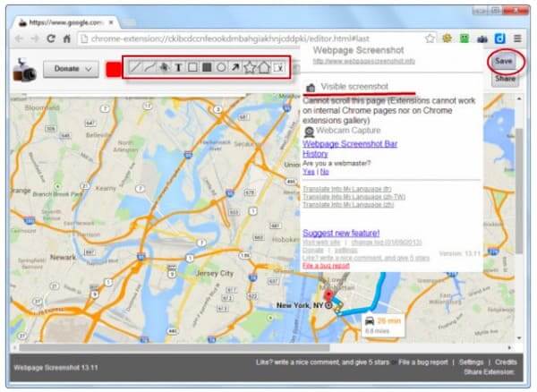Click the Share button

pyautogui.click(x=505, y=79)
